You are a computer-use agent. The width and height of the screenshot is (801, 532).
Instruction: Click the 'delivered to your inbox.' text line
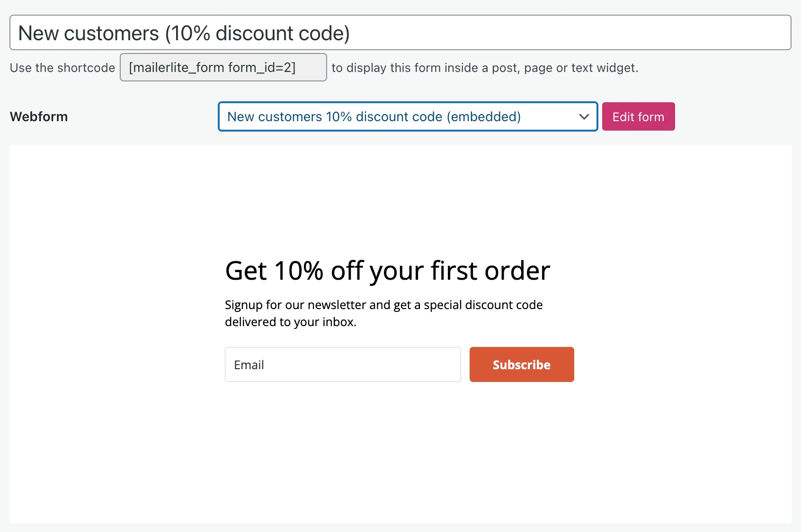point(290,322)
